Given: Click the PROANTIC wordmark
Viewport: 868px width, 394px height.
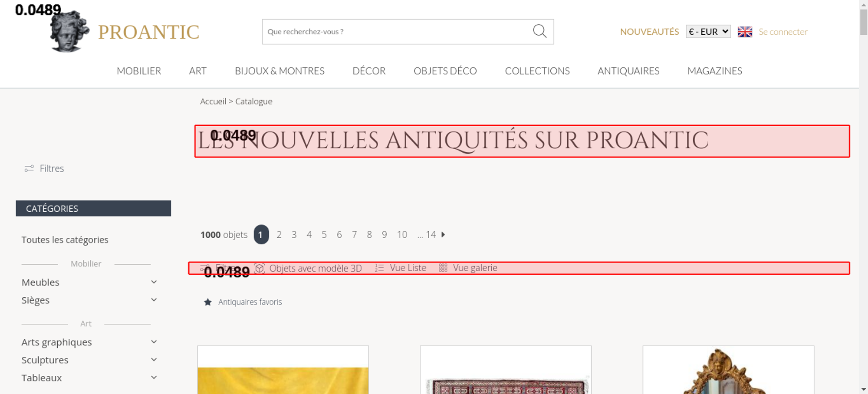Looking at the screenshot, I should (148, 32).
